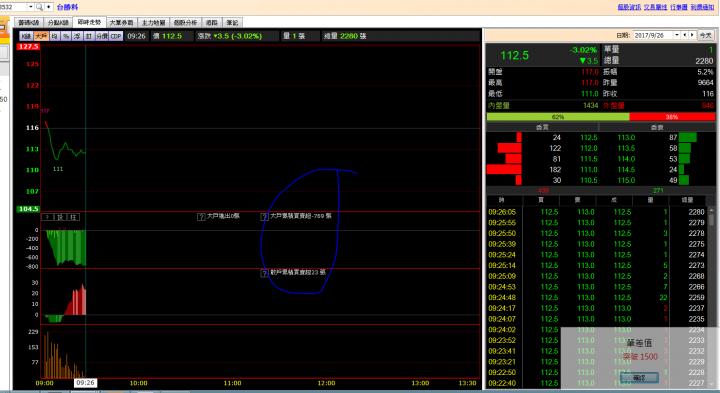Click the green 62% inner volume bar
The width and height of the screenshot is (720, 393).
558,117
